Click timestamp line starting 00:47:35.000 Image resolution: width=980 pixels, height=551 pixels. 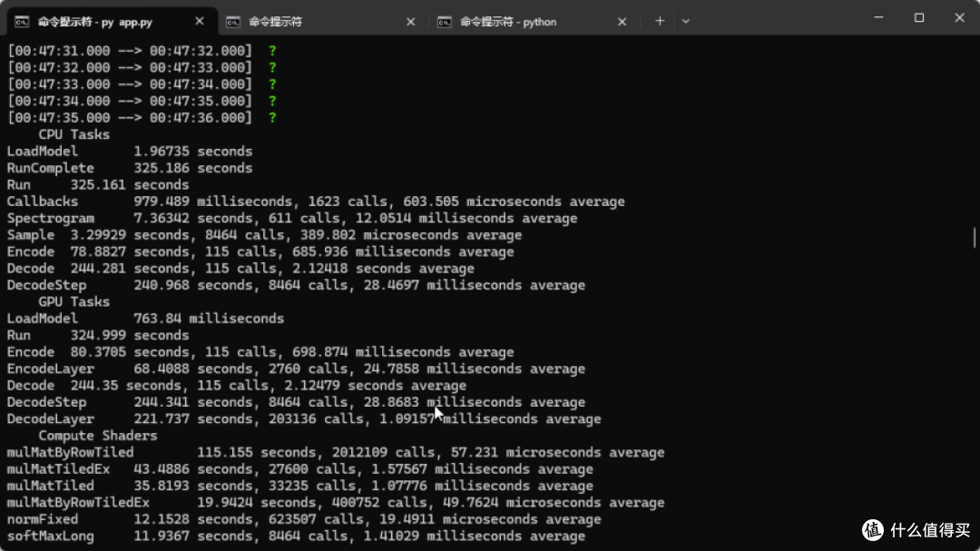pos(142,118)
